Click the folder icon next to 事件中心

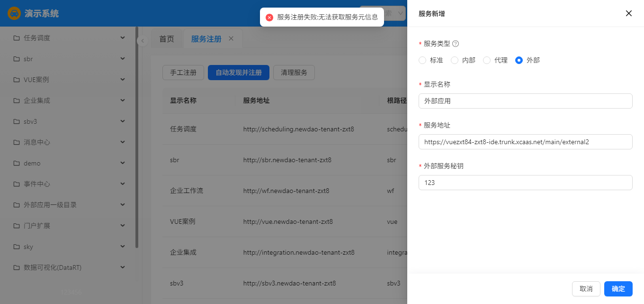17,184
